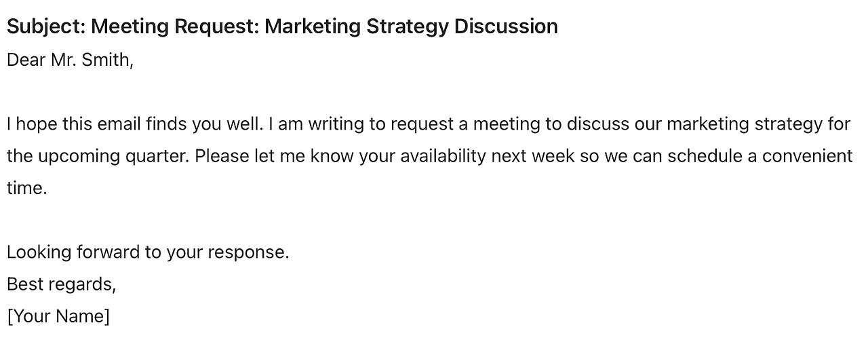Click the 'Best regards,' closing line
Viewport: 868px width, 340px height.
pos(62,284)
